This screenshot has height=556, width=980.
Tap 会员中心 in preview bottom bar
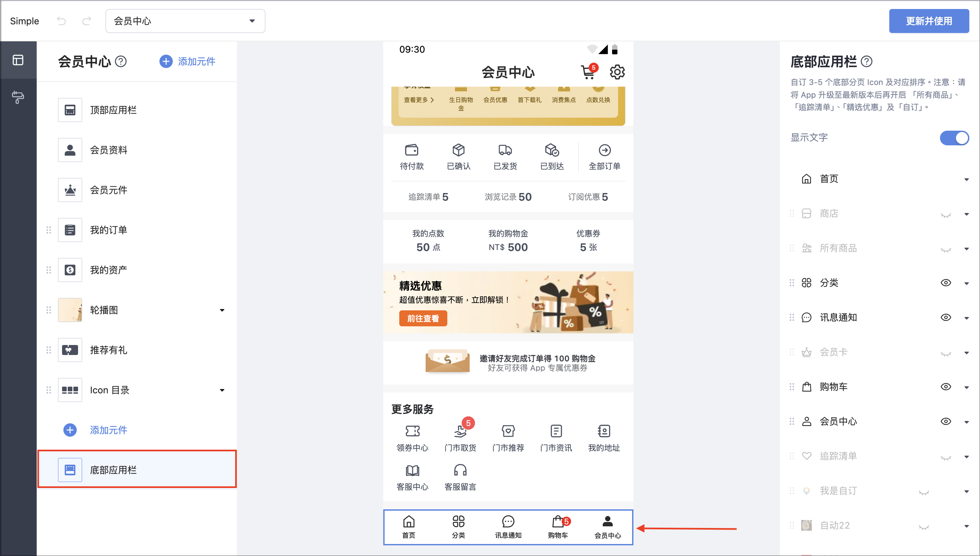click(x=607, y=527)
